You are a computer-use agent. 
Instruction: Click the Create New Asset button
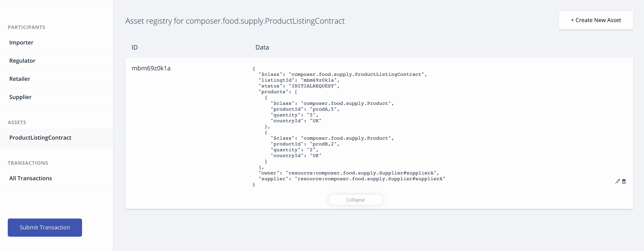point(595,20)
